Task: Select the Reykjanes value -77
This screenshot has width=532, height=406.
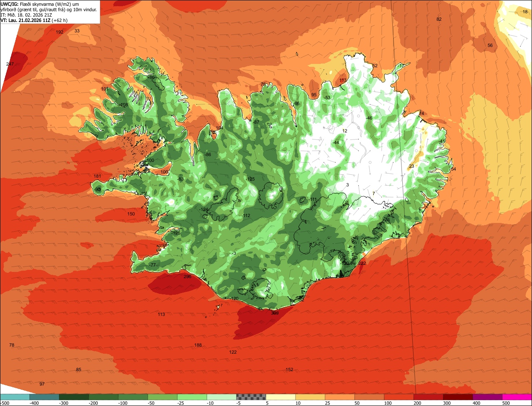Action: click(x=152, y=265)
